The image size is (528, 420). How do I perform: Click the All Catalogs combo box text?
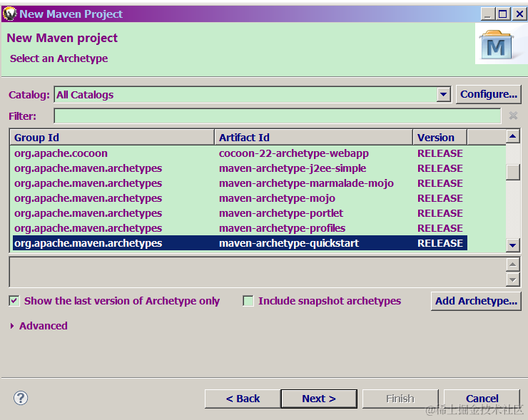[x=85, y=95]
